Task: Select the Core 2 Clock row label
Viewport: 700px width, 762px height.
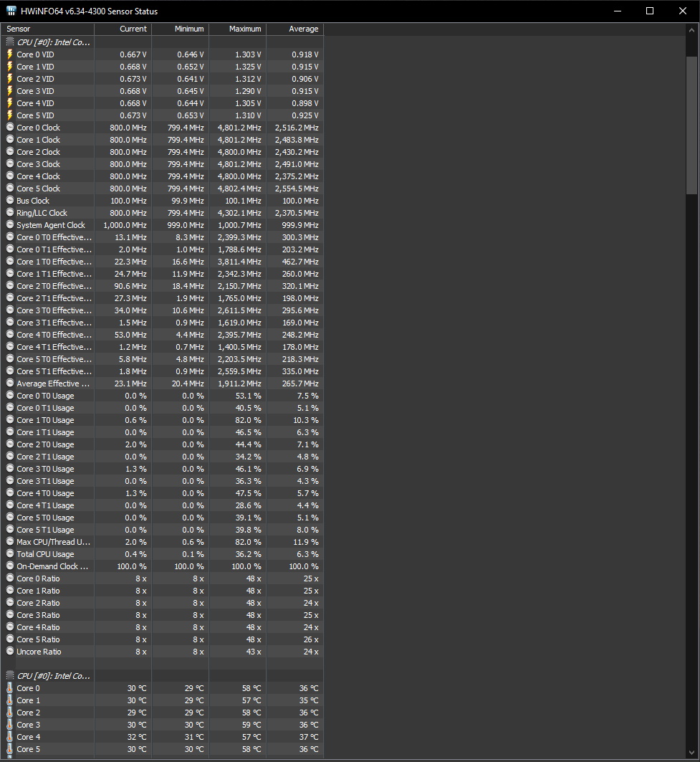Action: pos(39,152)
